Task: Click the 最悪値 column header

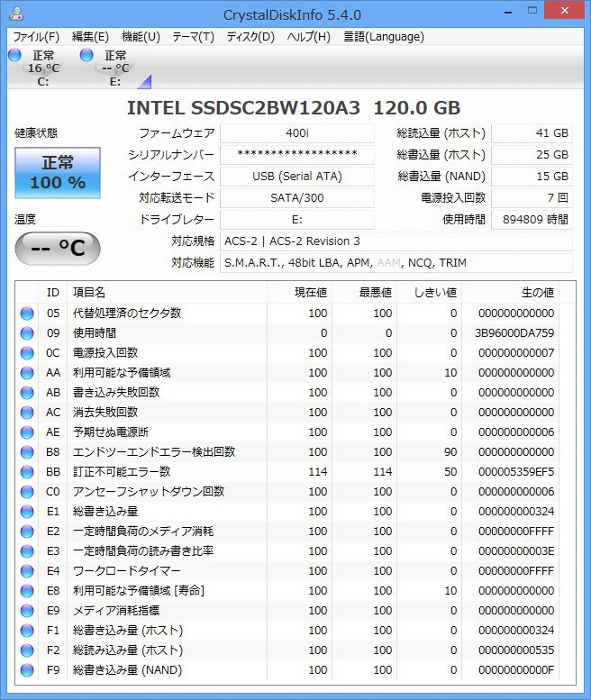Action: pyautogui.click(x=364, y=293)
